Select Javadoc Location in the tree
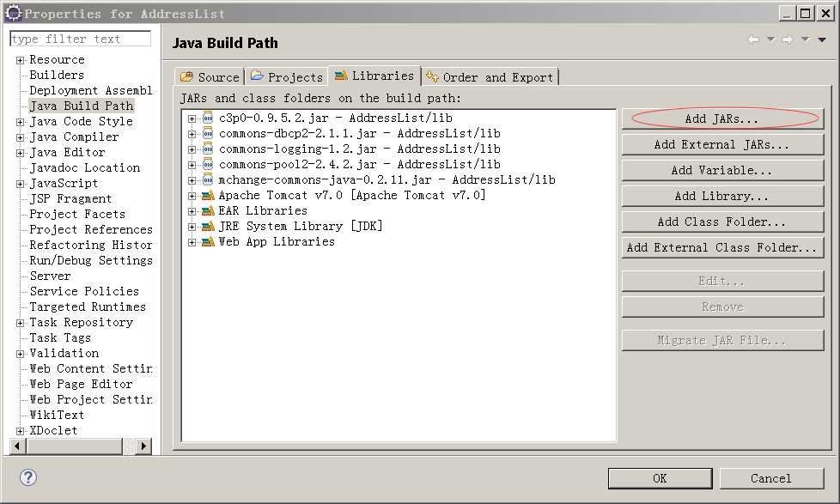 point(85,168)
